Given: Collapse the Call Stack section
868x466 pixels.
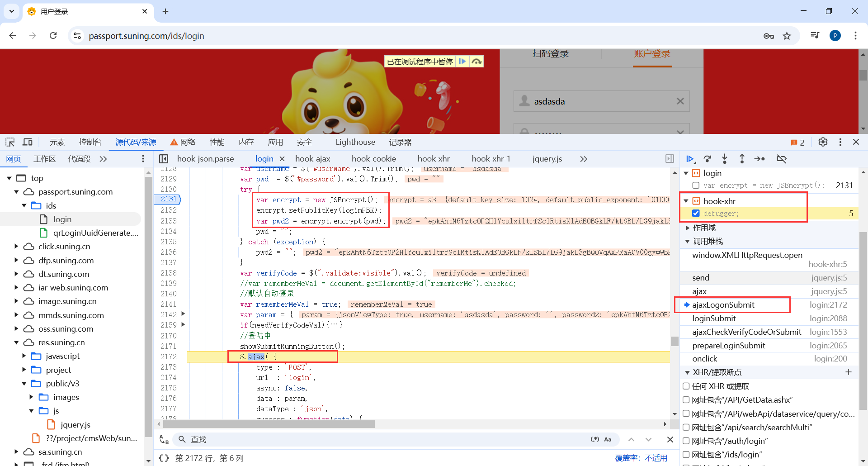Looking at the screenshot, I should click(687, 242).
